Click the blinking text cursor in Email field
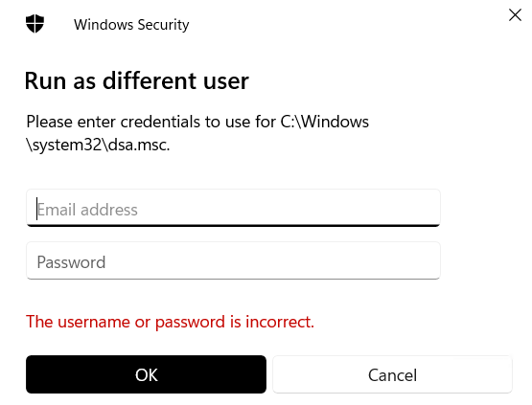 (x=36, y=209)
